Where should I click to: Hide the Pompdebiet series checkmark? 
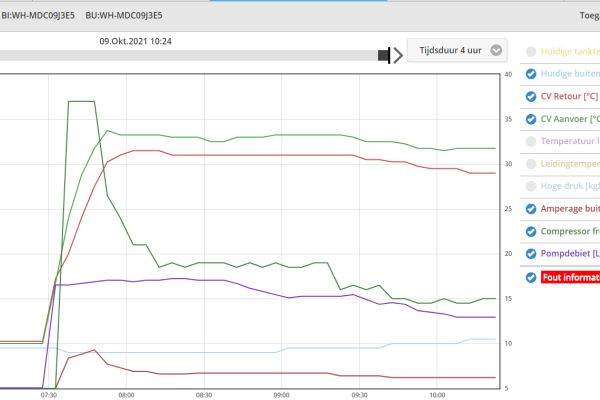click(x=530, y=254)
